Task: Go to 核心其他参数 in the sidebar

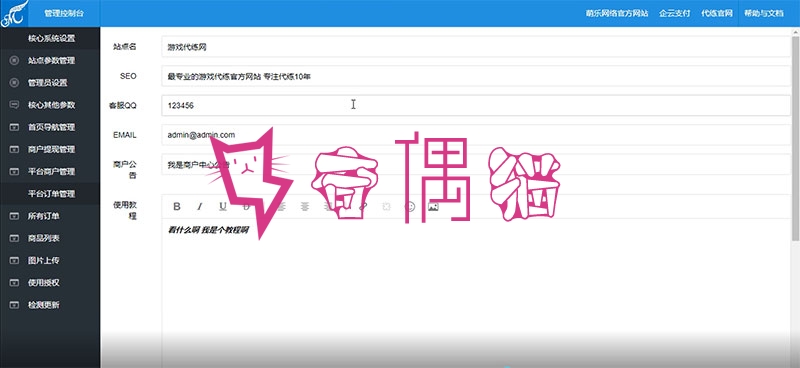Action: click(x=50, y=105)
